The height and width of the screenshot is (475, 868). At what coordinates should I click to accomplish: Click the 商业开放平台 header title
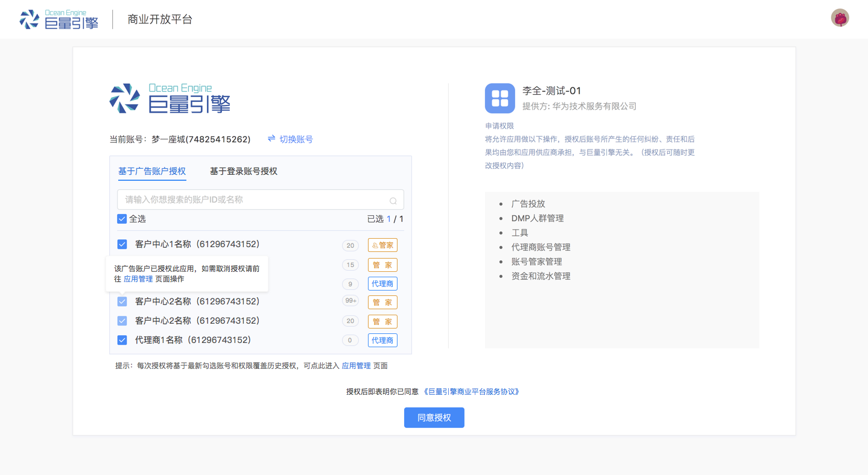(160, 19)
